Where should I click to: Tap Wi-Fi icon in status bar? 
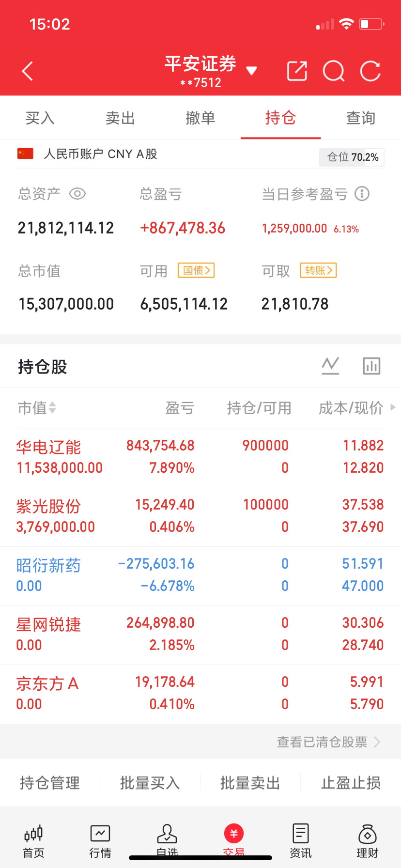(346, 24)
